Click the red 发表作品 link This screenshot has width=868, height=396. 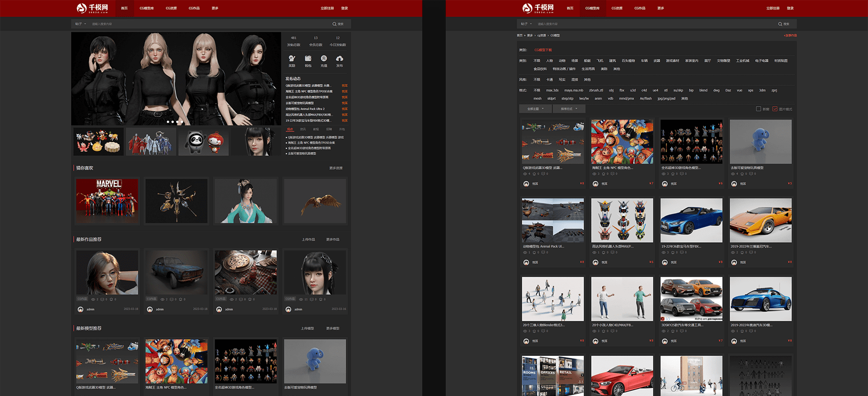click(790, 35)
